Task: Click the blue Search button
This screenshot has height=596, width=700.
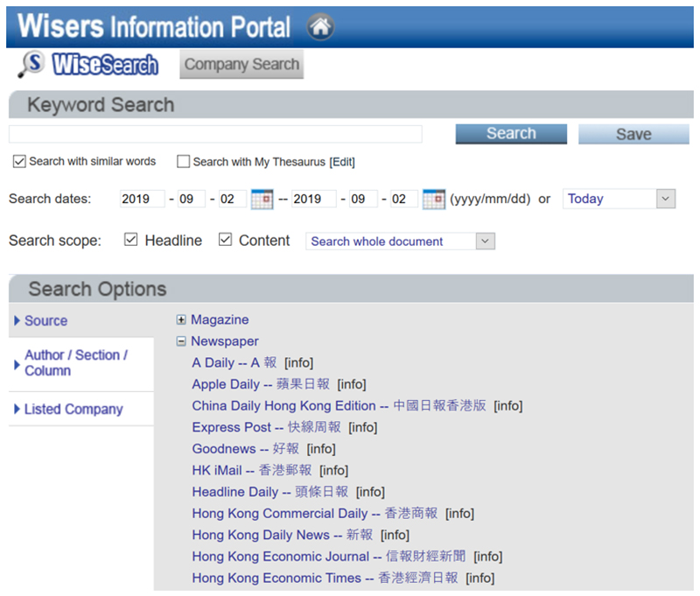Action: (511, 134)
